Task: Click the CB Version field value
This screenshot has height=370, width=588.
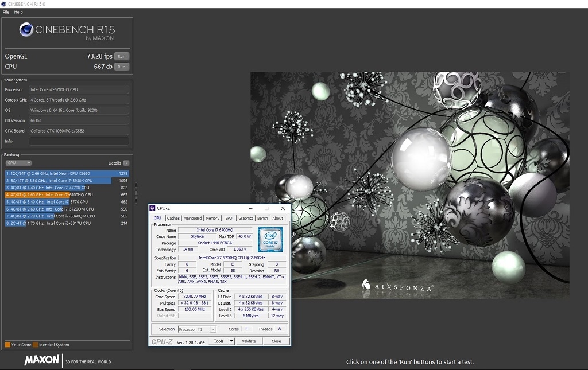Action: [x=79, y=120]
